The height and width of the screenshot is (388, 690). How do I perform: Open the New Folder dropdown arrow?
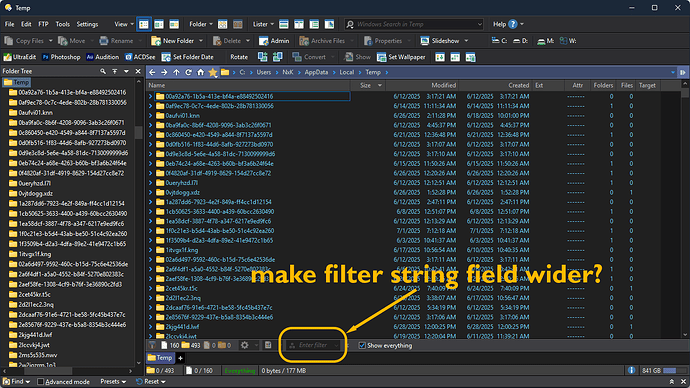tap(201, 41)
